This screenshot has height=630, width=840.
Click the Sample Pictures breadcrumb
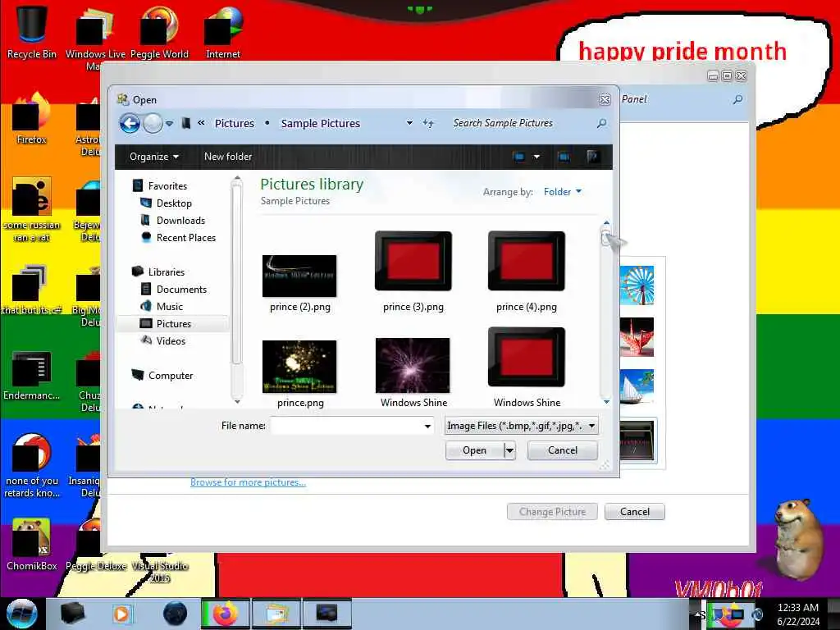click(321, 123)
